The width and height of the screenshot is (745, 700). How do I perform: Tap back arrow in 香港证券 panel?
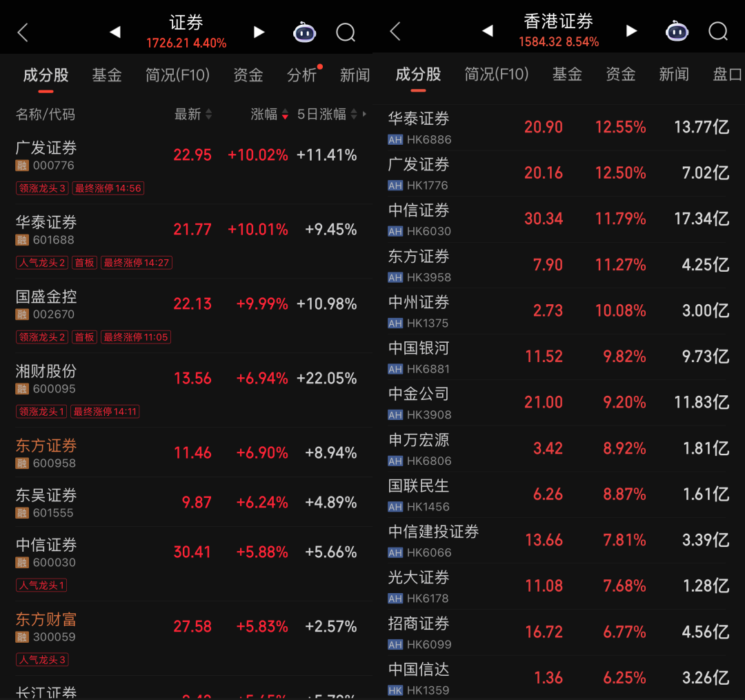pos(395,32)
